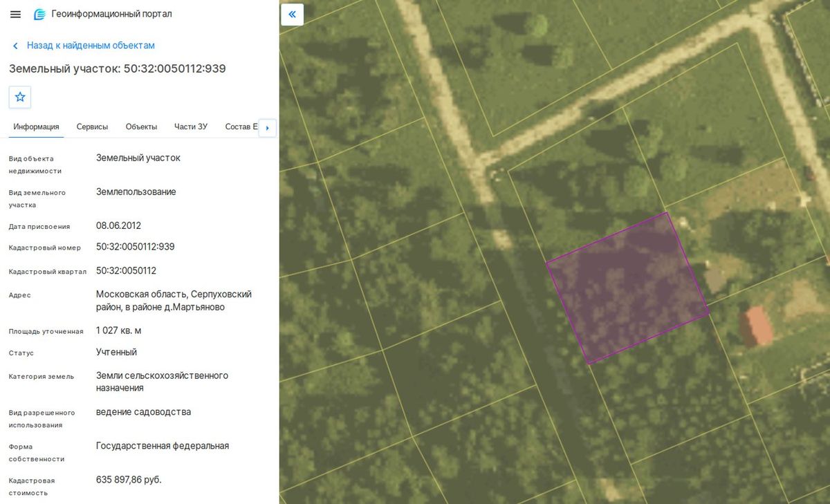Click the Дата присвоения label

pos(39,227)
